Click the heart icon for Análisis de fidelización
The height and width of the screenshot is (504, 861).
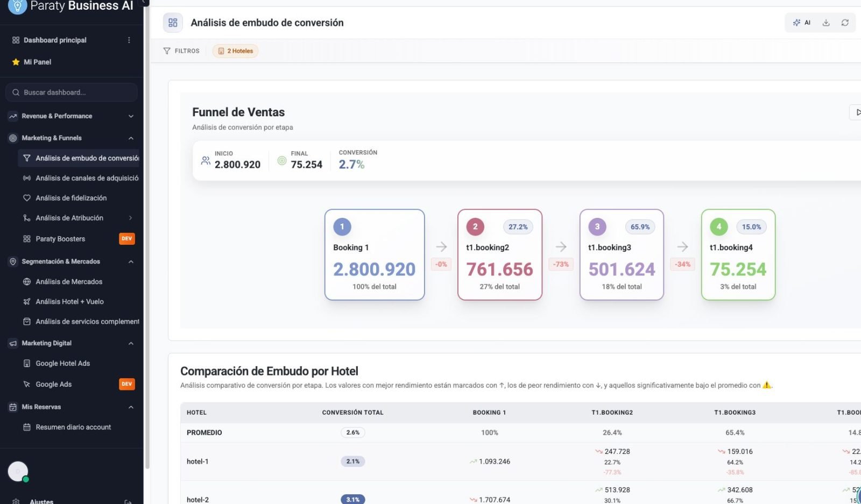point(27,198)
